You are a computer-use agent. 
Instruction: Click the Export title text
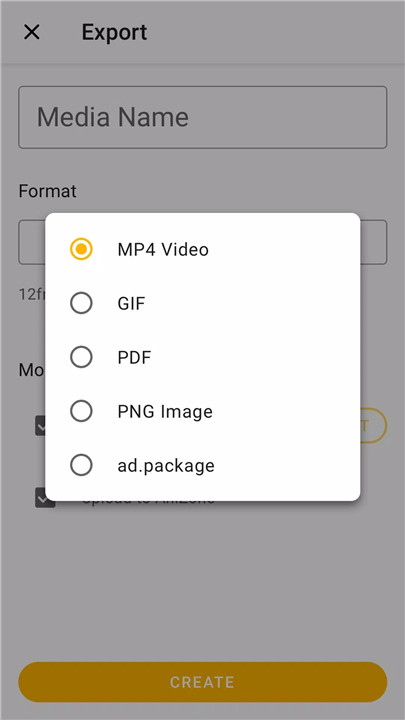[x=114, y=32]
